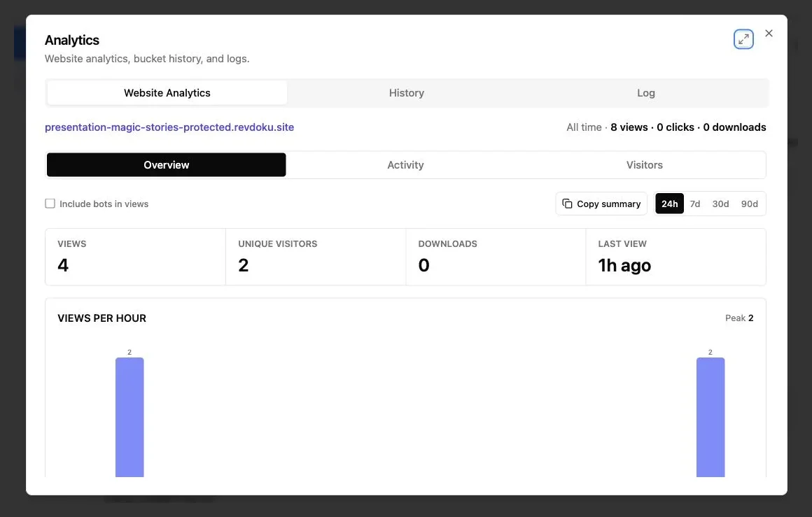Click the '0 clicks' all-time text
Viewport: 812px width, 517px height.
pos(675,127)
